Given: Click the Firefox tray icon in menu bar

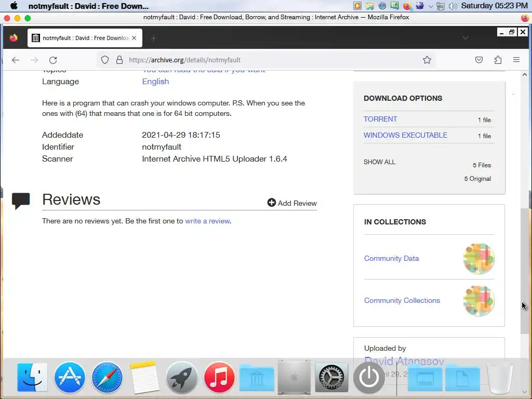Looking at the screenshot, I should 407,6.
